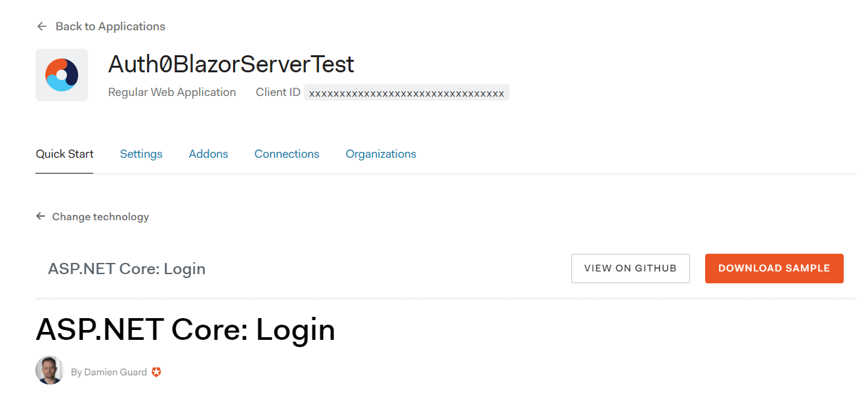Click the Auth0BlazorServerTest application title
Screen dimensions: 868x399
point(231,64)
